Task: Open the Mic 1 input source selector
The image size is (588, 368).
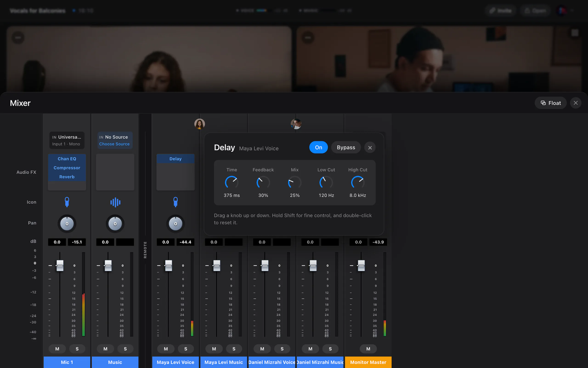Action: click(x=67, y=140)
